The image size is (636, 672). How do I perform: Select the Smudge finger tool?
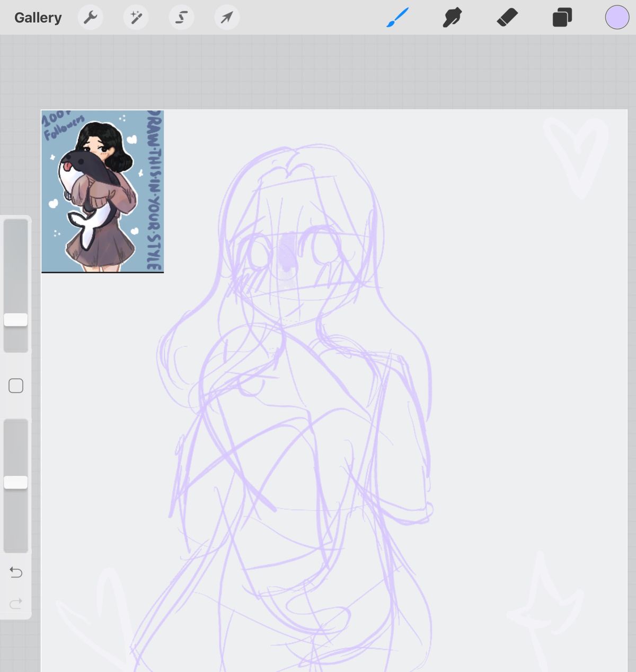click(452, 18)
